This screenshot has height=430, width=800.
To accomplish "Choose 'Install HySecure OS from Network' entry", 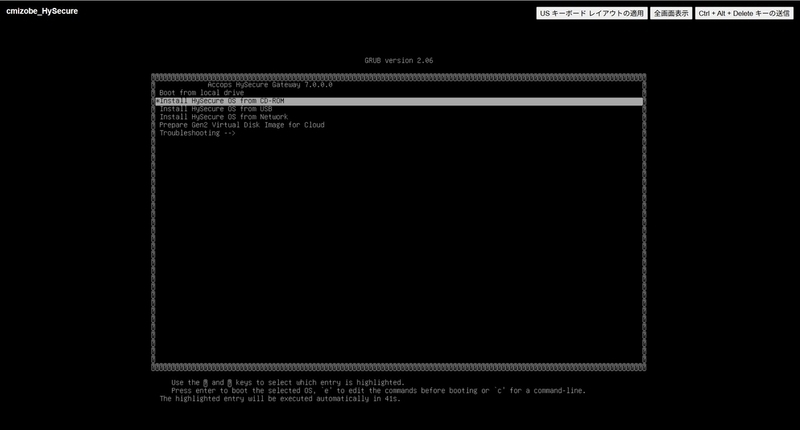I will point(223,117).
